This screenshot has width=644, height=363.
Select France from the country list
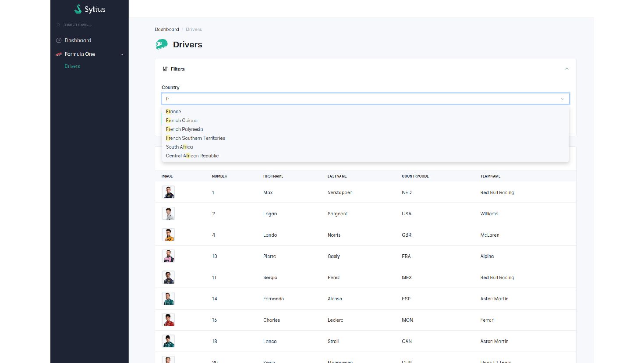173,111
